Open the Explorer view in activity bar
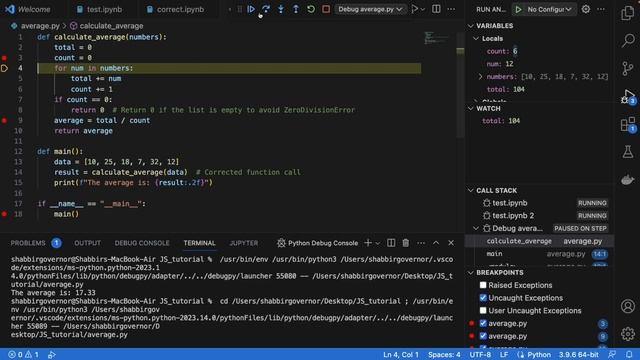The image size is (640, 360). [x=628, y=13]
